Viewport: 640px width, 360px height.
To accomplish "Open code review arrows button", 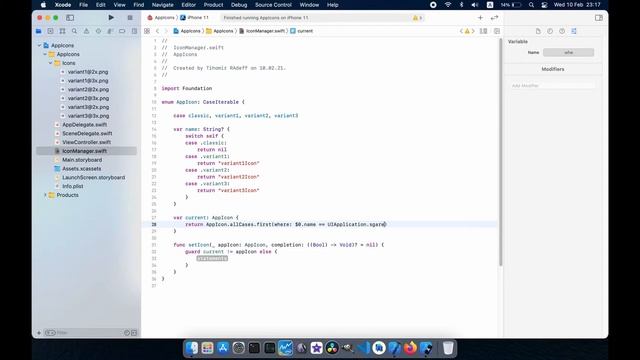I will click(494, 18).
